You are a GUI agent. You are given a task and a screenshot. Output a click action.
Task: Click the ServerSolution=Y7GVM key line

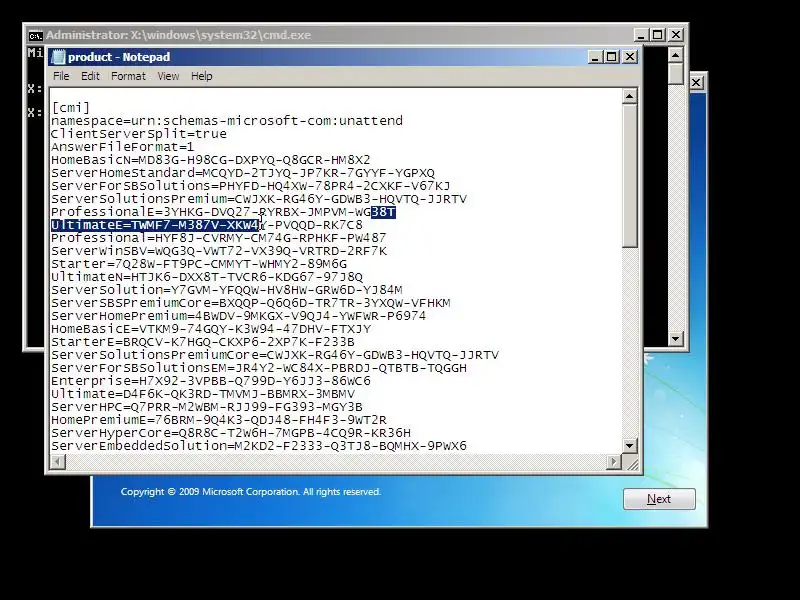coord(227,290)
